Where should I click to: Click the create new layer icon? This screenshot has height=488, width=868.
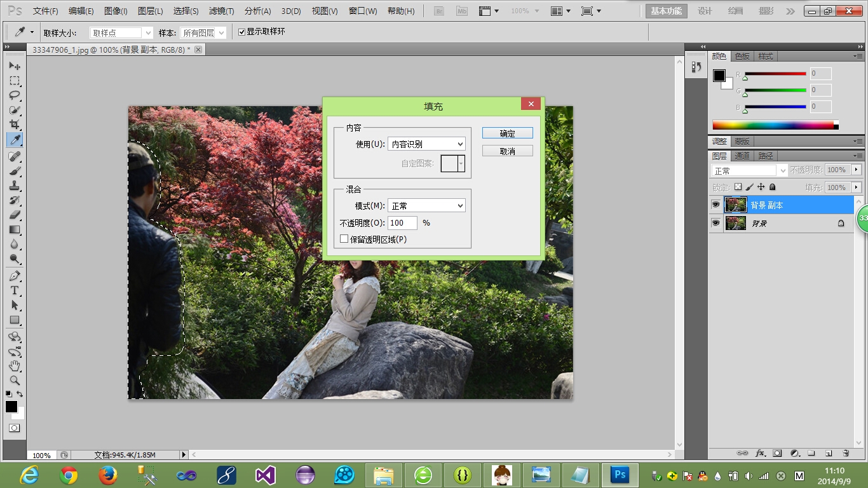[x=829, y=453]
